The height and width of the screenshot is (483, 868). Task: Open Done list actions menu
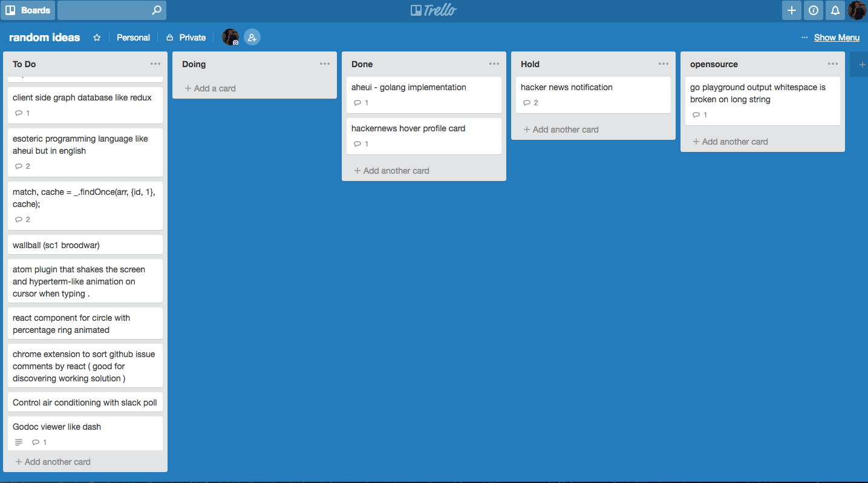(x=494, y=64)
